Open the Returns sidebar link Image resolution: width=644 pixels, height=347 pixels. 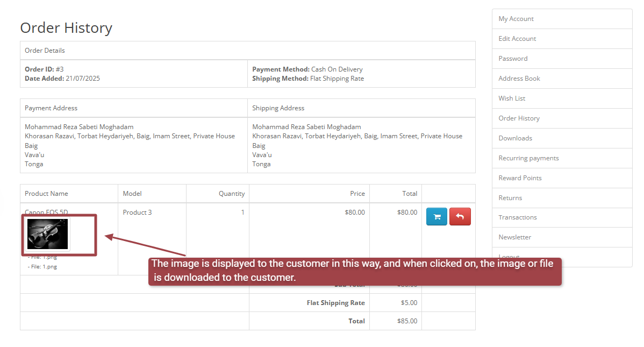510,198
